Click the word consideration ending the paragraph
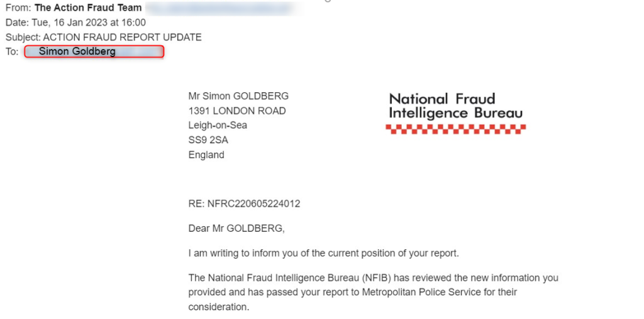The height and width of the screenshot is (319, 644). 218,307
